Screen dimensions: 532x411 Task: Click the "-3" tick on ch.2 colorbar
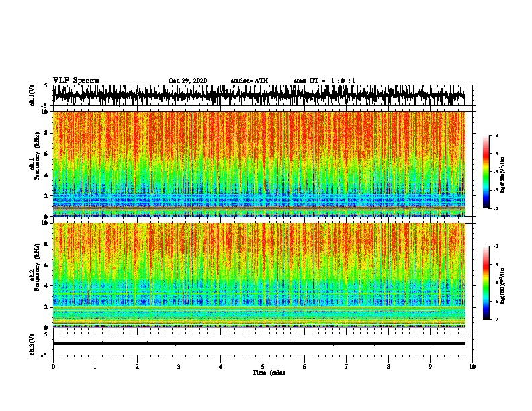coord(495,246)
